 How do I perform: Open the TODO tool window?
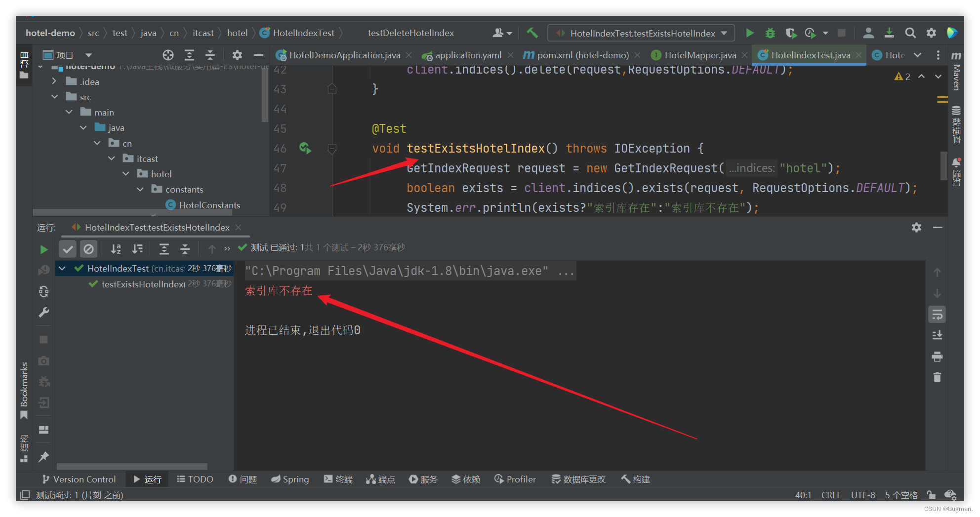click(195, 479)
